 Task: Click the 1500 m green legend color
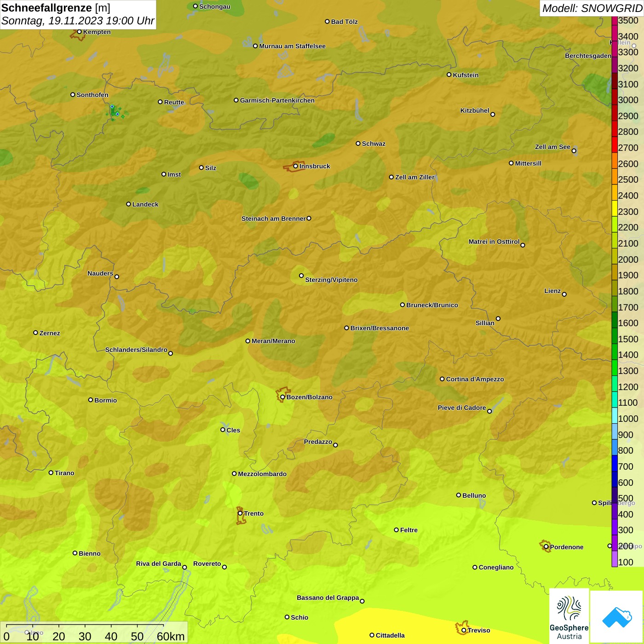(x=615, y=335)
